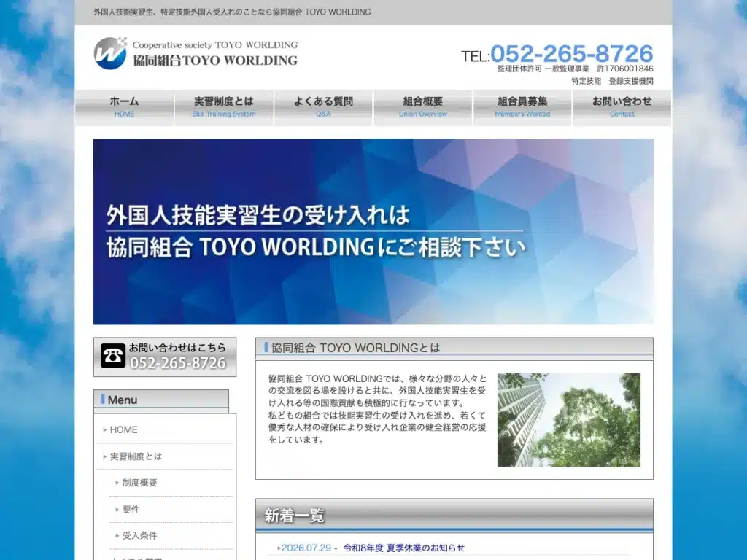The width and height of the screenshot is (747, 560).
Task: Open お問い合わせ Contact navigation tab
Action: pyautogui.click(x=622, y=108)
